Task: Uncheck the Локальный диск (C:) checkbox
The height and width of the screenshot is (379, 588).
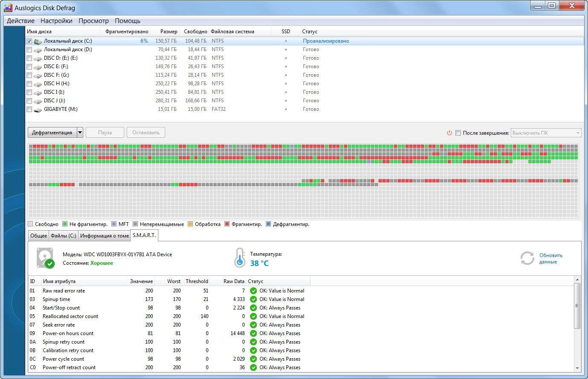Action: pyautogui.click(x=29, y=41)
